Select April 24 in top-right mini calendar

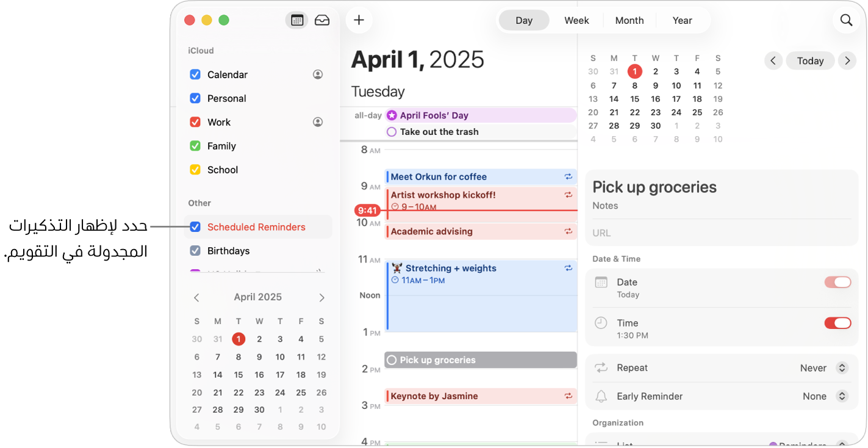(x=676, y=112)
